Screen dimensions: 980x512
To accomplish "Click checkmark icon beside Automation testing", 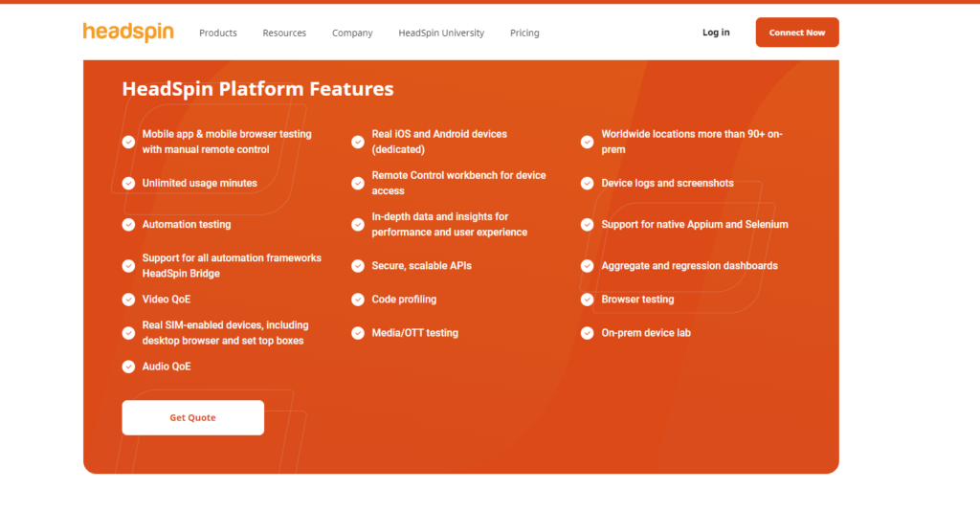I will tap(128, 225).
